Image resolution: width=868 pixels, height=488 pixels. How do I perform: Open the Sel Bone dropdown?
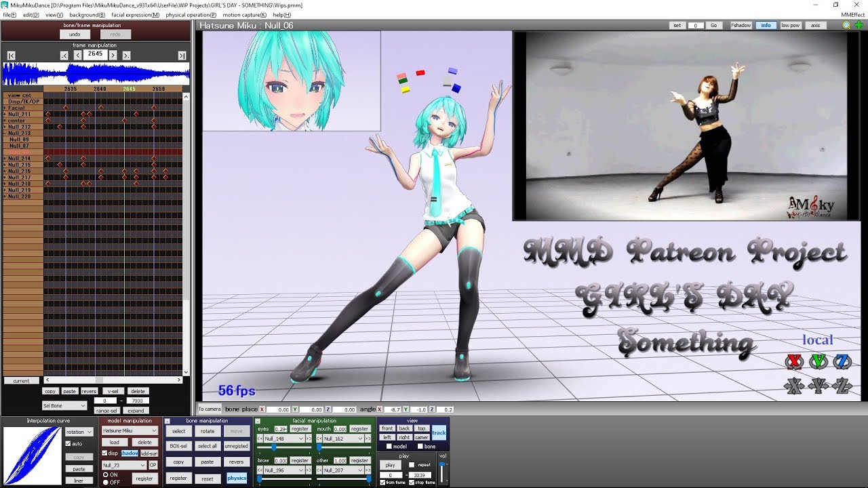point(65,405)
